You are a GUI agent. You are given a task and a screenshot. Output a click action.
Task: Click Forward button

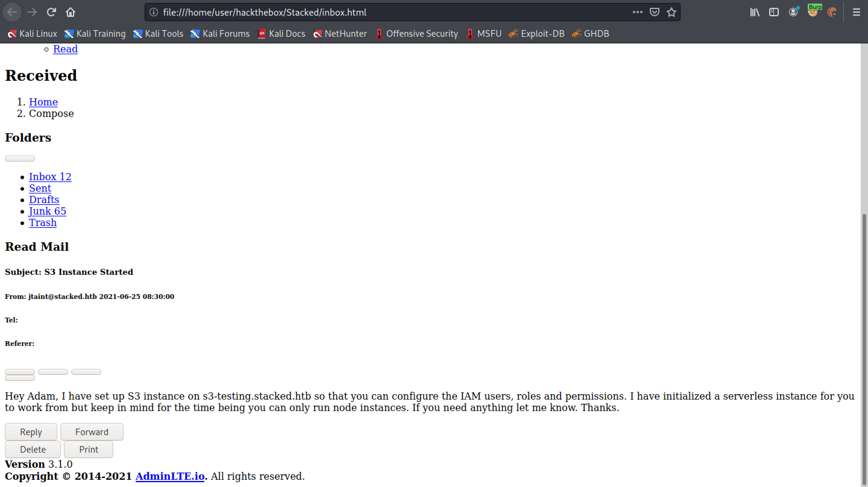(92, 432)
